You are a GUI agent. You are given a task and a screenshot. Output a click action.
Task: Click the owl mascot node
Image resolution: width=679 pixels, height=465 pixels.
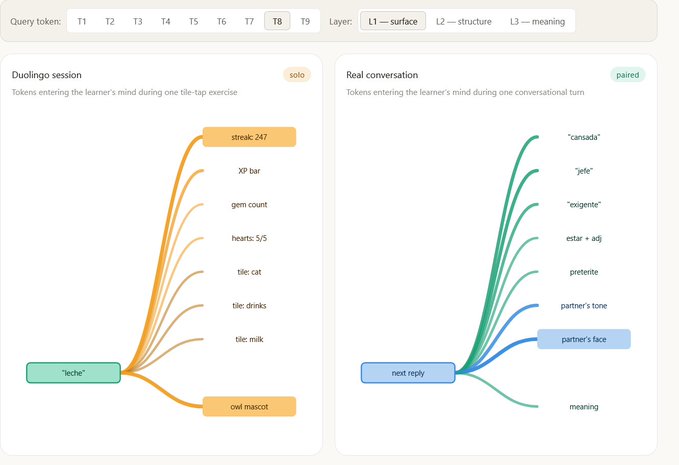249,407
